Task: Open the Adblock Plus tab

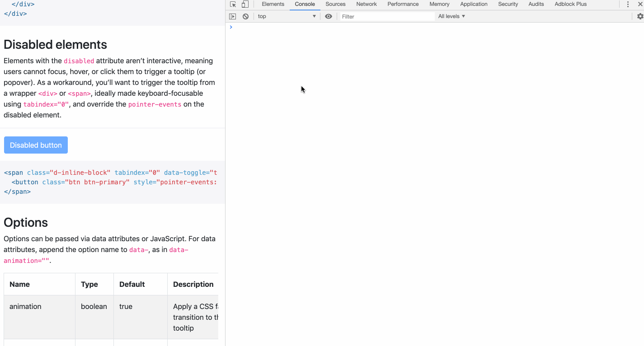Action: coord(571,4)
